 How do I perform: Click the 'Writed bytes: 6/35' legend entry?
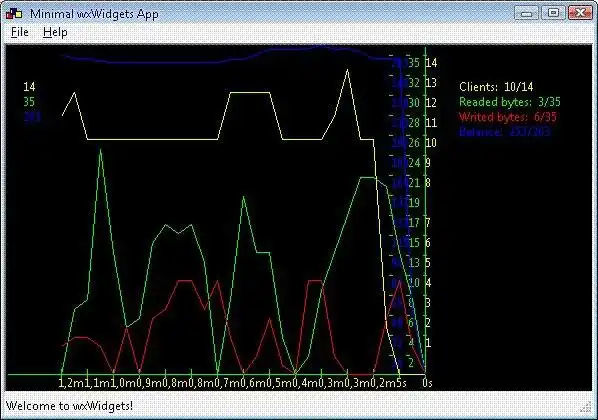pos(508,117)
